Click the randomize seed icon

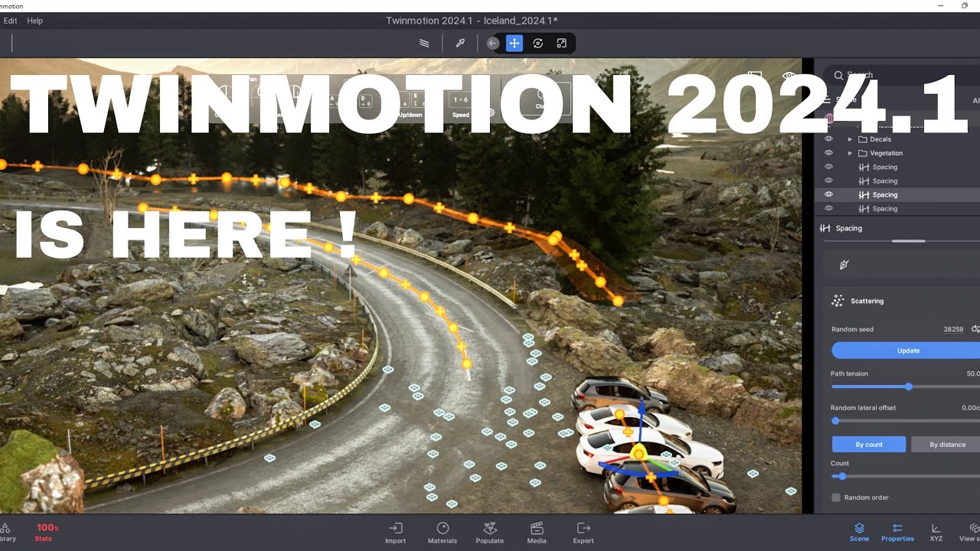975,329
